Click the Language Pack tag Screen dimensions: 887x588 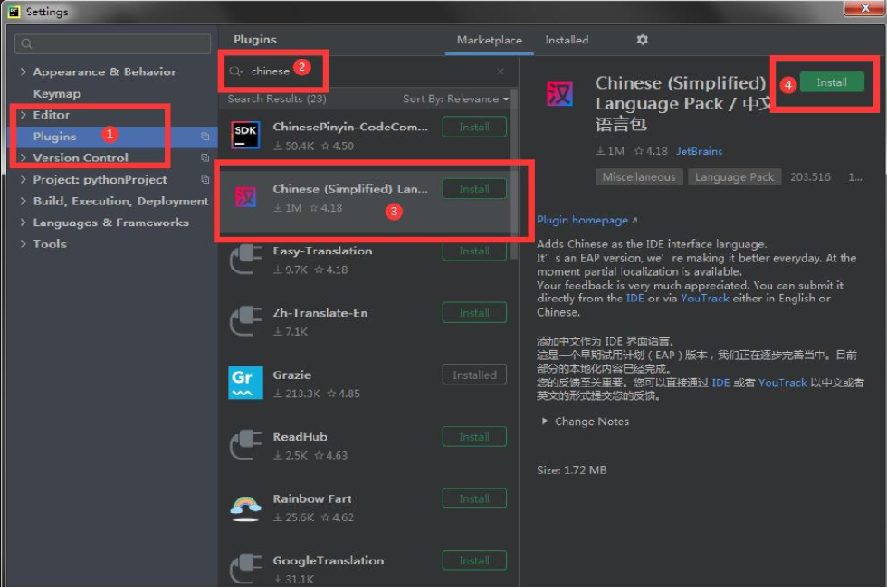pos(734,177)
